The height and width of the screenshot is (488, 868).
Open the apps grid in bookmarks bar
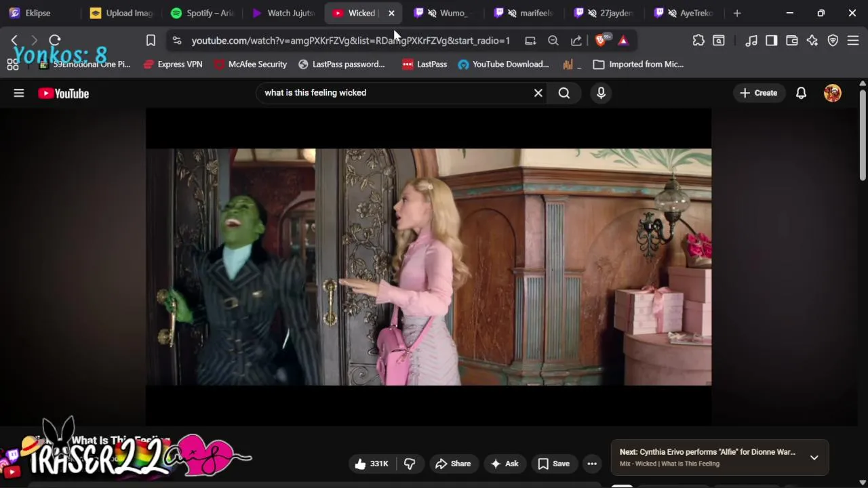(x=12, y=64)
